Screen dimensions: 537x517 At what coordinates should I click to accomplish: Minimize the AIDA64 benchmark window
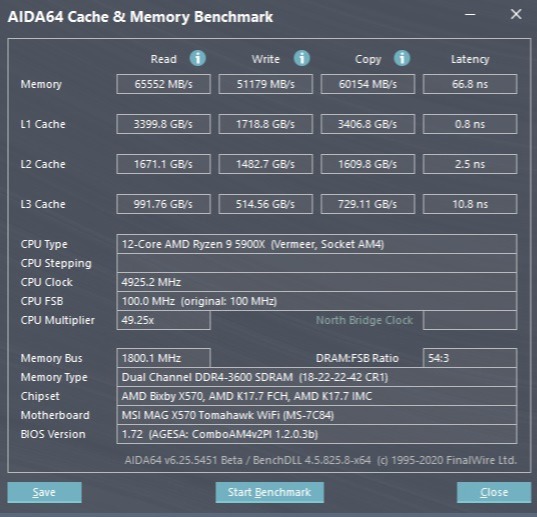click(x=470, y=15)
